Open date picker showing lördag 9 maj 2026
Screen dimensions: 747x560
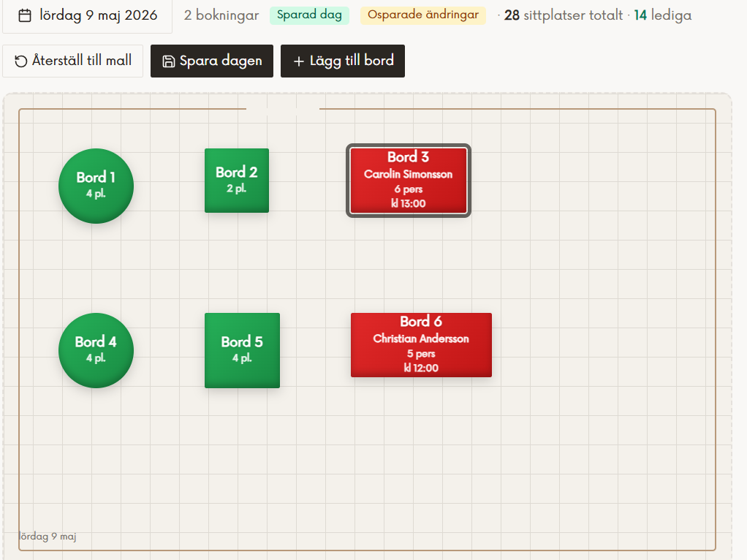point(87,15)
